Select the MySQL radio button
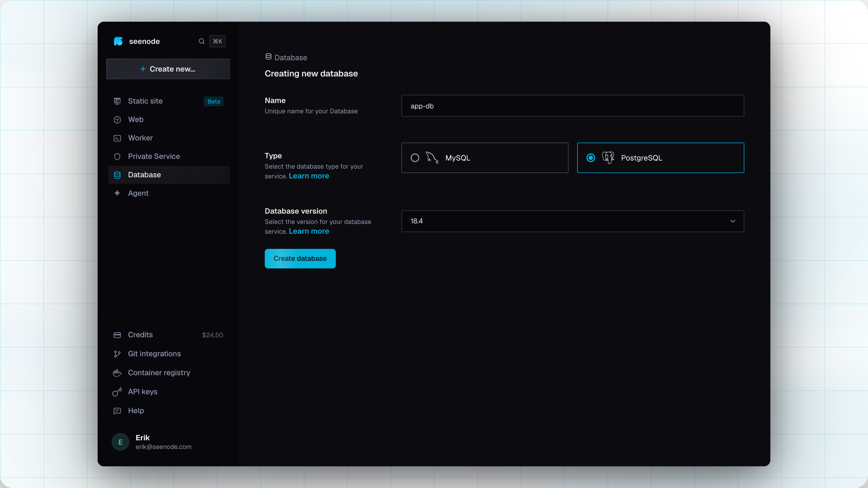The width and height of the screenshot is (868, 488). tap(415, 158)
